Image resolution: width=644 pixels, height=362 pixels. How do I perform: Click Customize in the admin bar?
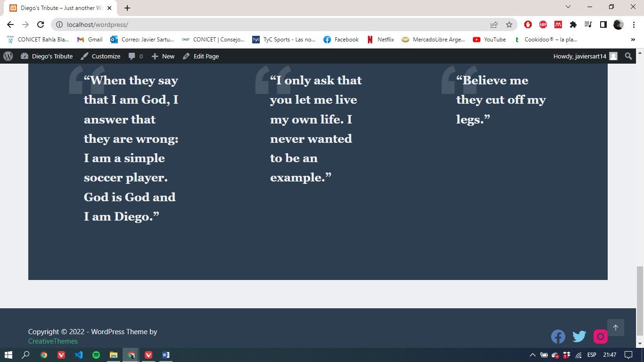(x=100, y=56)
